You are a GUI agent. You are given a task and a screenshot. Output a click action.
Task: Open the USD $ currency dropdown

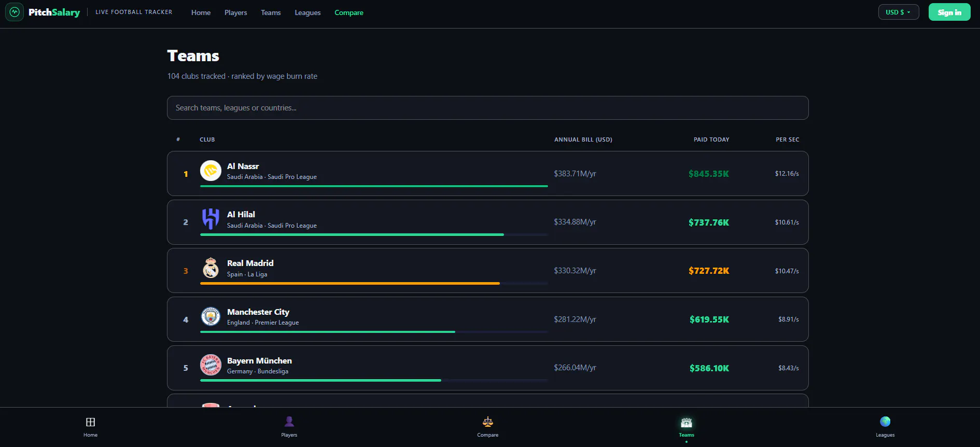coord(899,12)
